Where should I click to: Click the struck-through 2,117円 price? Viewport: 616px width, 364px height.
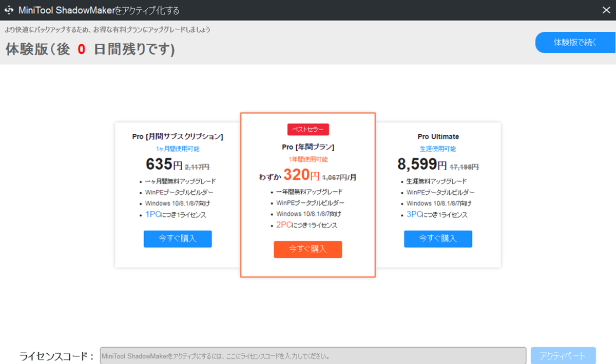[x=197, y=167]
